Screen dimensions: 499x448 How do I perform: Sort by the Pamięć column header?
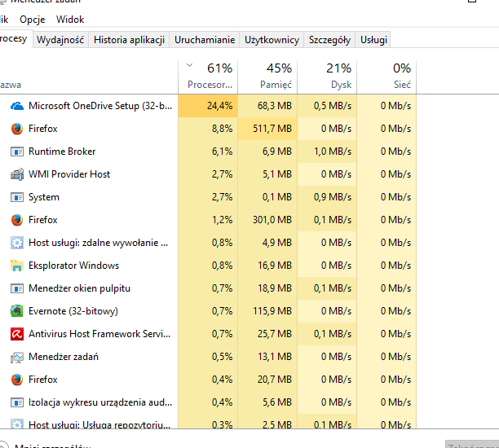pyautogui.click(x=267, y=77)
